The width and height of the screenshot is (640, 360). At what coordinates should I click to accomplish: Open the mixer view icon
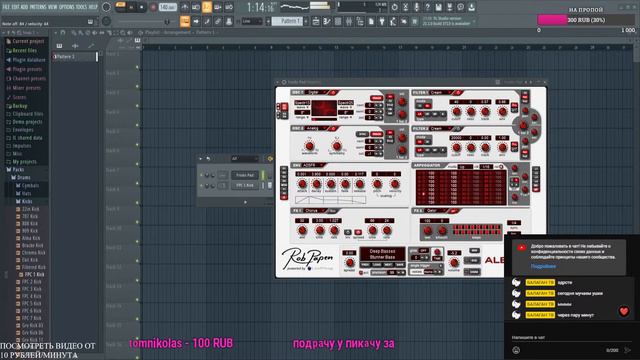[x=349, y=21]
